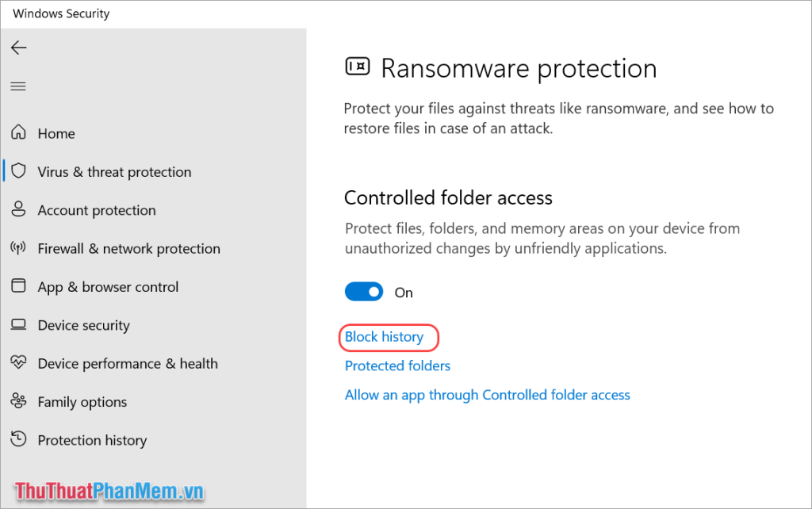
Task: Click the Ransomware protection heading icon
Action: coord(358,67)
